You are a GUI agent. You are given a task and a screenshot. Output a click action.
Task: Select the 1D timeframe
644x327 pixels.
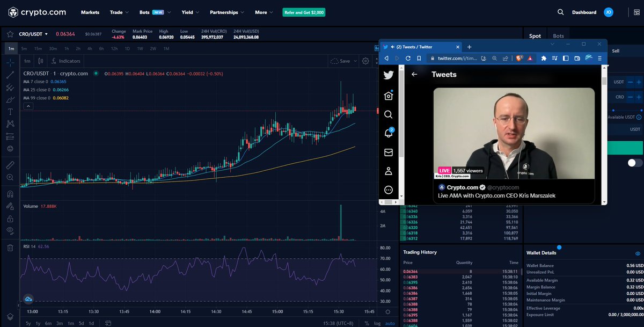point(127,49)
